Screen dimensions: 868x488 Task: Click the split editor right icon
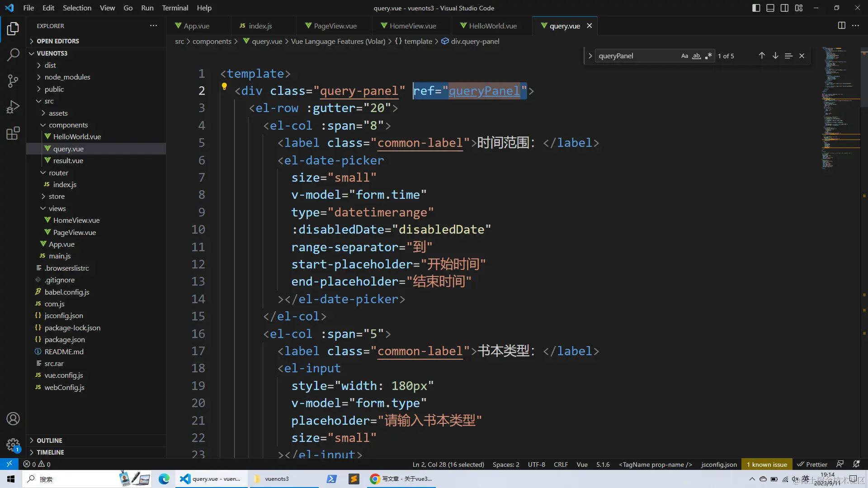(841, 26)
